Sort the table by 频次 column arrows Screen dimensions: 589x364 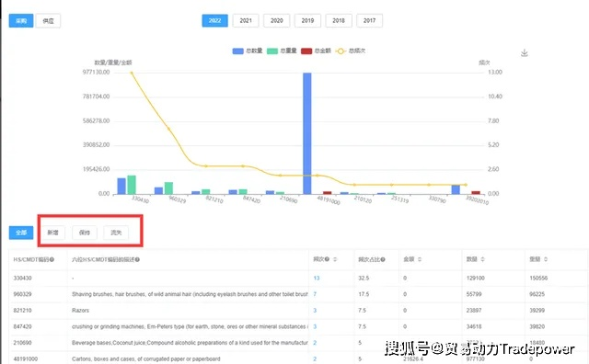(x=335, y=259)
